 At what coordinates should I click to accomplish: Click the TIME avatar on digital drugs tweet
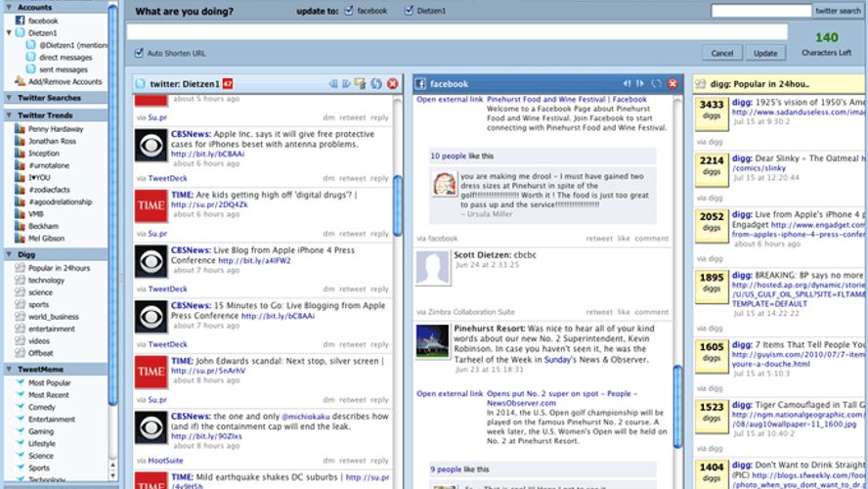pos(151,206)
